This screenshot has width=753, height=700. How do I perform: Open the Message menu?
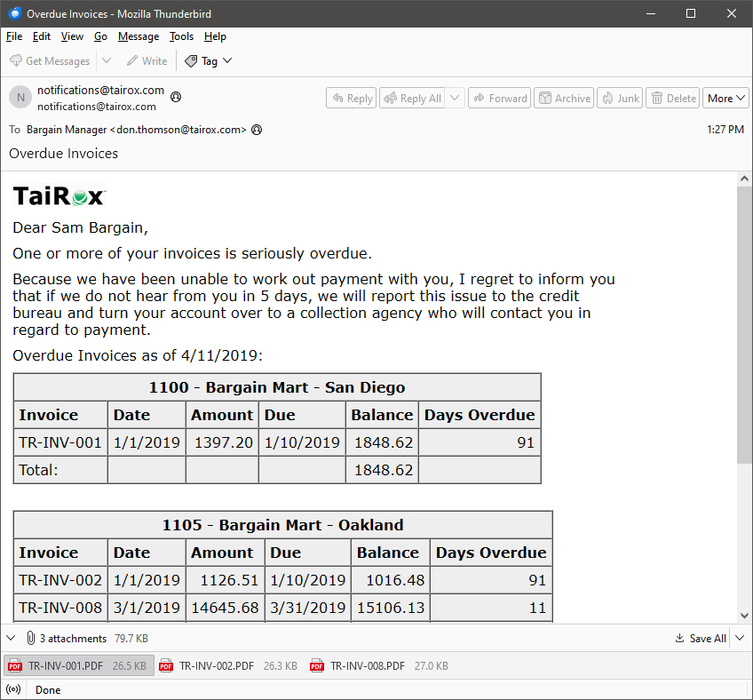point(139,36)
